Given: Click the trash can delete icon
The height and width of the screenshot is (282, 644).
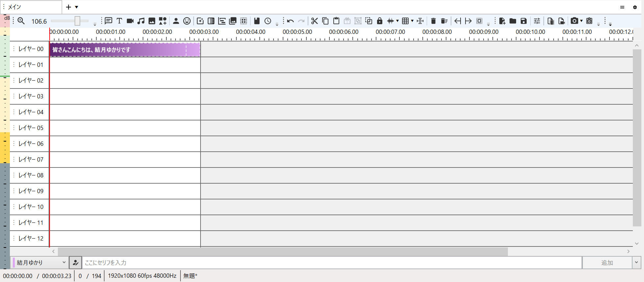Looking at the screenshot, I should [x=433, y=21].
